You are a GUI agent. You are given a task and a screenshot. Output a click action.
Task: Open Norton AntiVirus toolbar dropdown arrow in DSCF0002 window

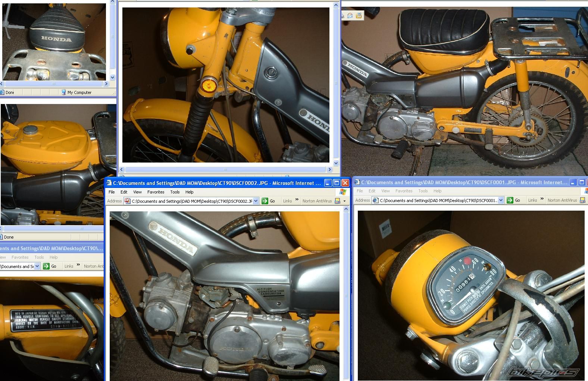click(x=344, y=201)
